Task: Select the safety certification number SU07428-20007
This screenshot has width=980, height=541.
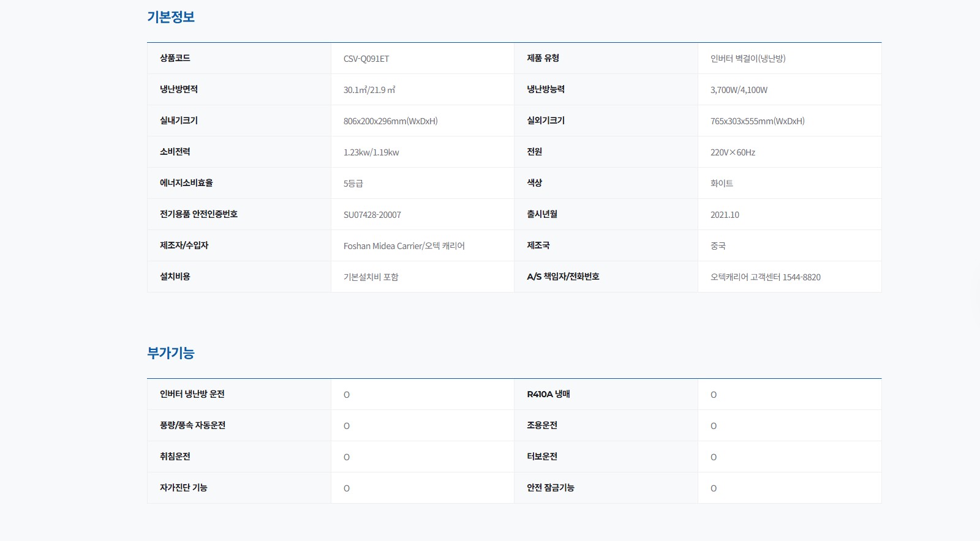Action: point(372,215)
